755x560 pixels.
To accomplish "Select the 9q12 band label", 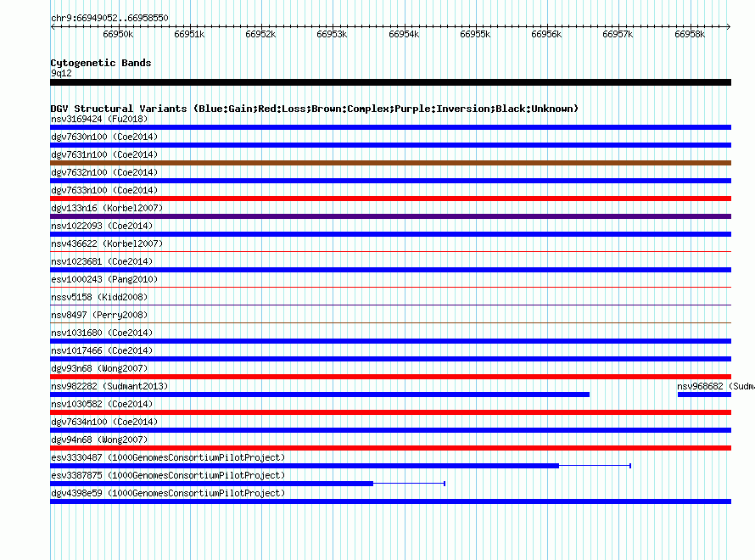I will 61,73.
